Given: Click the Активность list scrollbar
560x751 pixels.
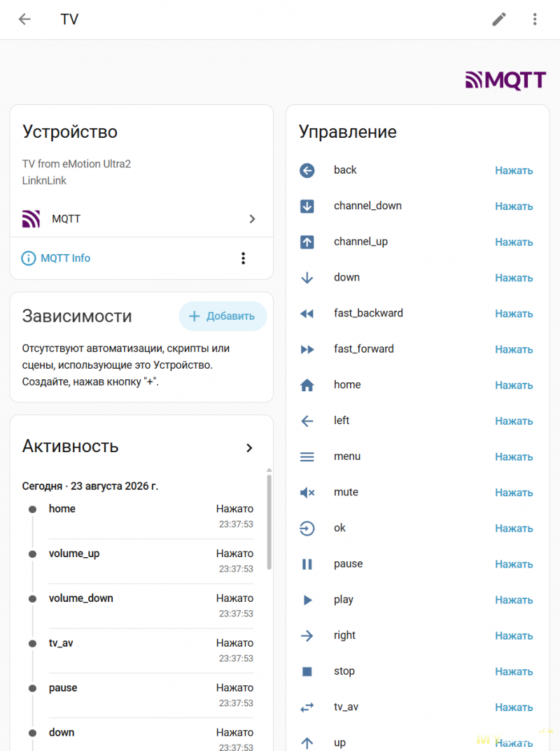Looking at the screenshot, I should coord(269,521).
